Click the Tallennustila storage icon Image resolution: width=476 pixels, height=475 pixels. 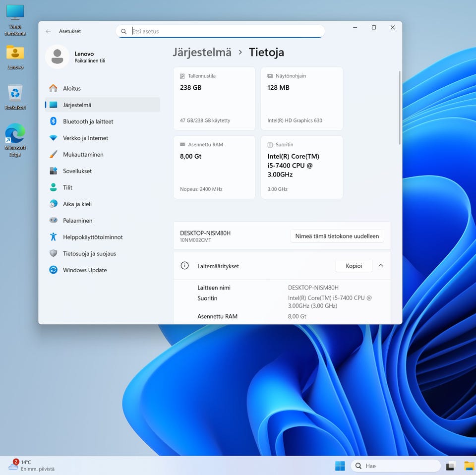pos(182,76)
